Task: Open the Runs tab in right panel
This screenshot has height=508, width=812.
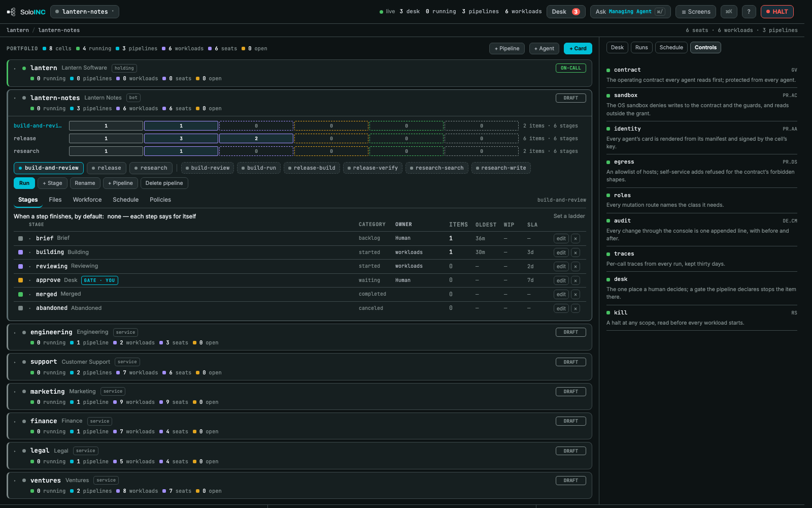Action: (641, 48)
